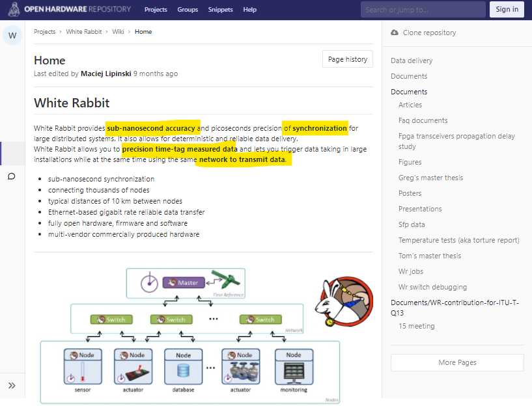Click the 'connecting thousands of nodes' bullet
This screenshot has height=417, width=532.
point(99,190)
